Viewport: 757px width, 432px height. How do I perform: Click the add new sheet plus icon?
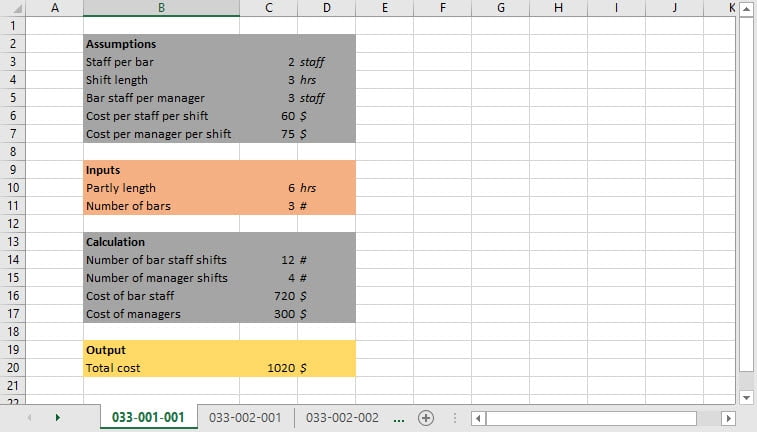tap(425, 418)
